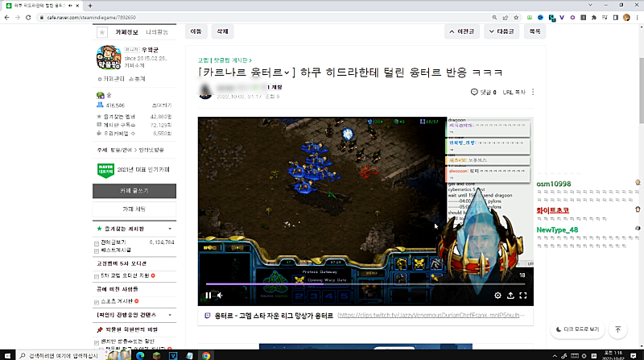Viewport: 644px width, 360px height.
Task: Open the Chrome side panel icon
Action: point(615,18)
